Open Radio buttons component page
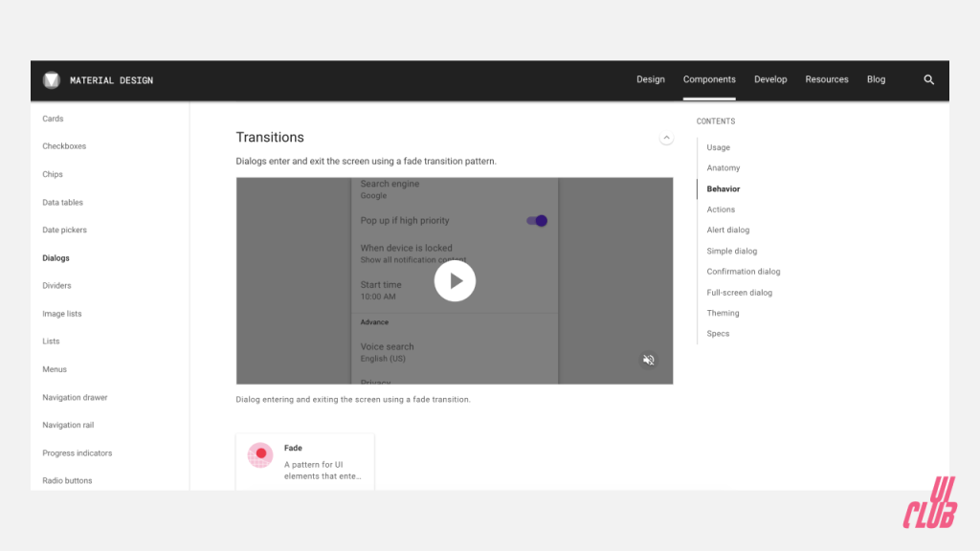This screenshot has width=980, height=551. tap(67, 480)
